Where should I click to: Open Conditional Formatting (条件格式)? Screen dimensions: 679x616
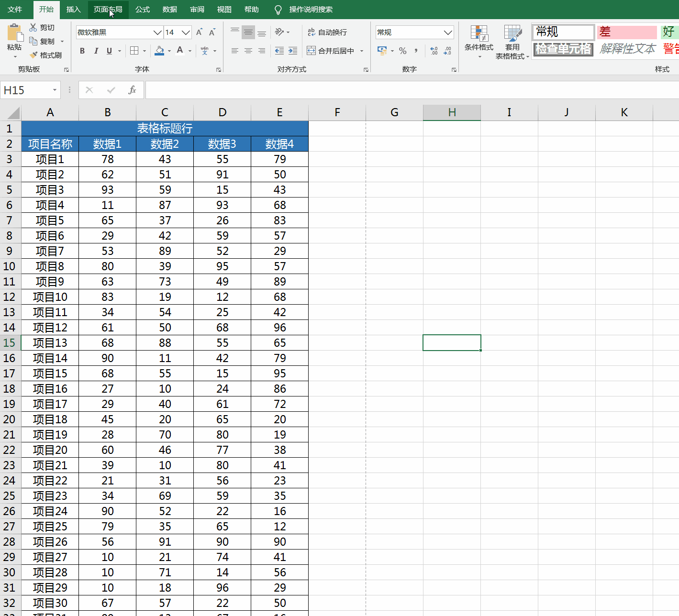[x=479, y=42]
